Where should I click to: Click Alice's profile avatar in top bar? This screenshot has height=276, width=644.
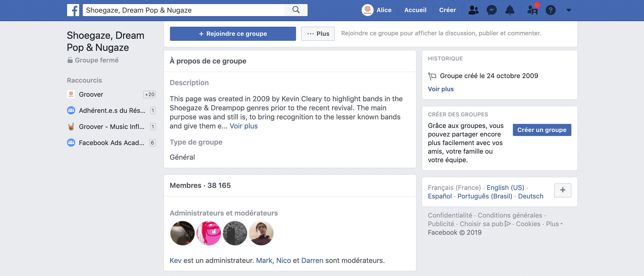[368, 10]
